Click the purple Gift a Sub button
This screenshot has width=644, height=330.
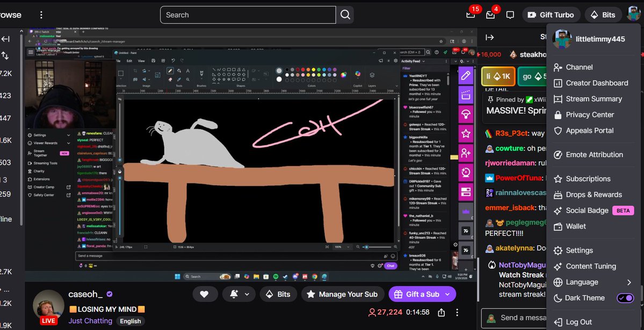(416, 294)
